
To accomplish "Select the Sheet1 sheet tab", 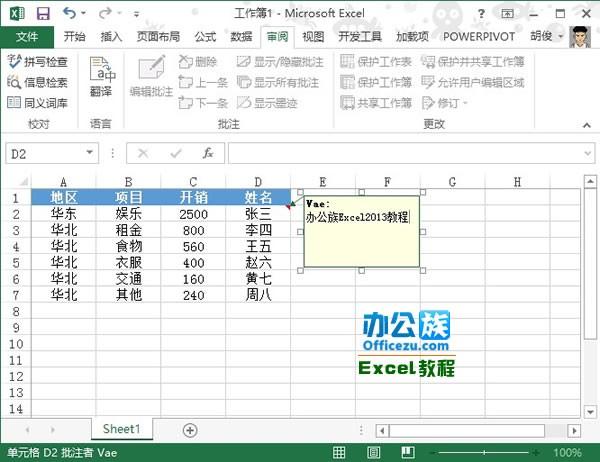I will click(x=122, y=429).
